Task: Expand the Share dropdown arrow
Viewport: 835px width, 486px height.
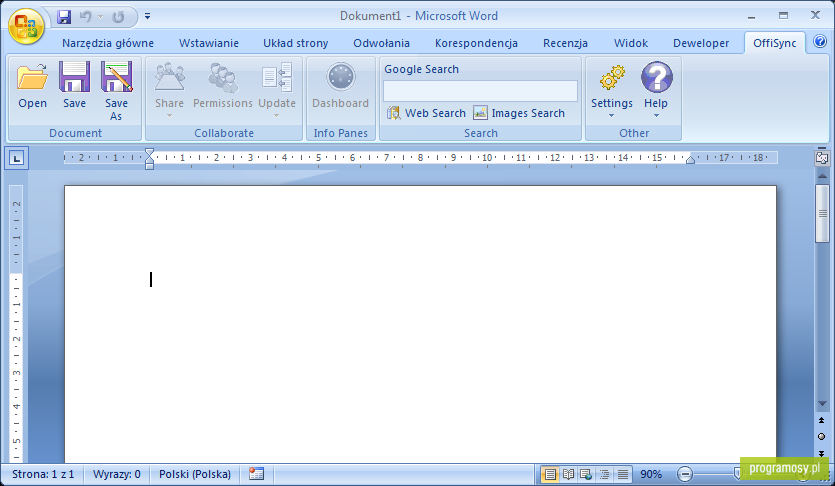Action: [169, 116]
